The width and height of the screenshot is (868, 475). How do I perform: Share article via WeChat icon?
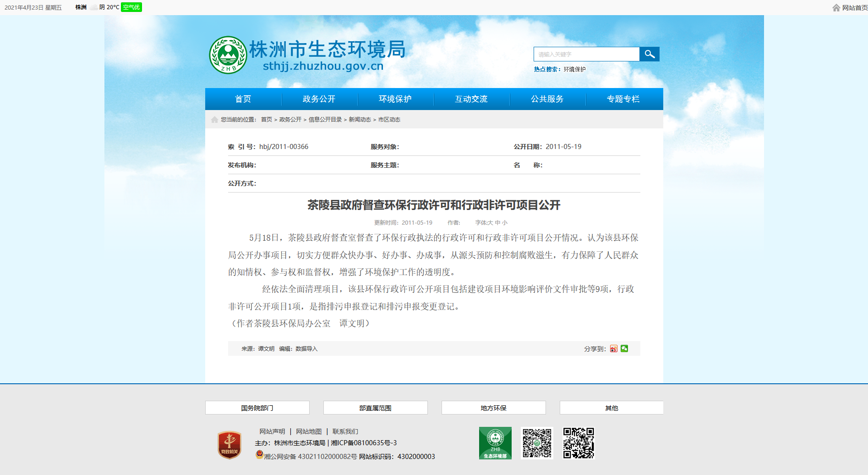point(624,348)
